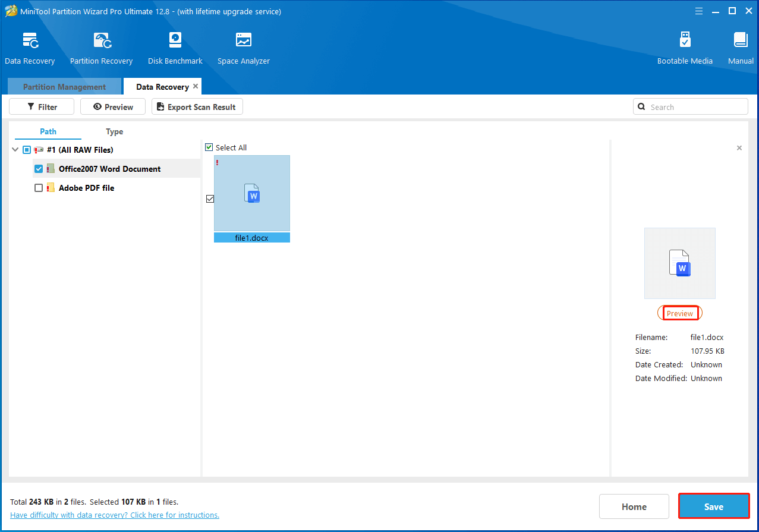Go back with the Home button
The height and width of the screenshot is (532, 759).
[634, 506]
